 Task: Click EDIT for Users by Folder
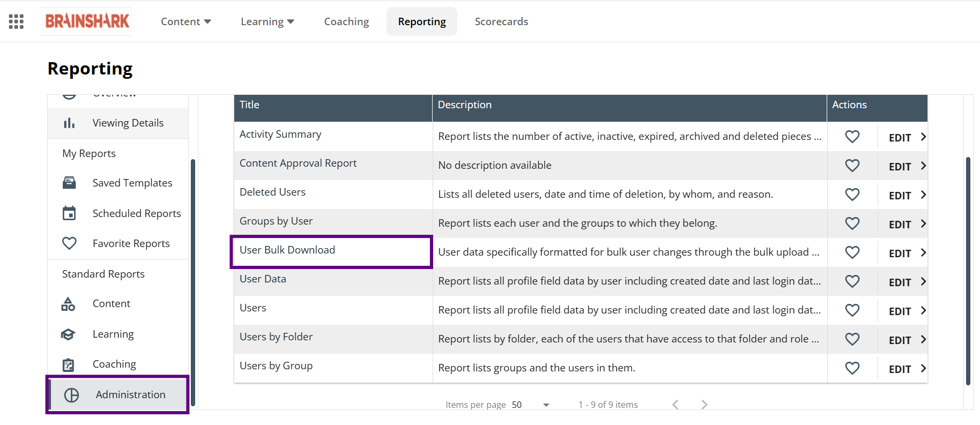(900, 340)
